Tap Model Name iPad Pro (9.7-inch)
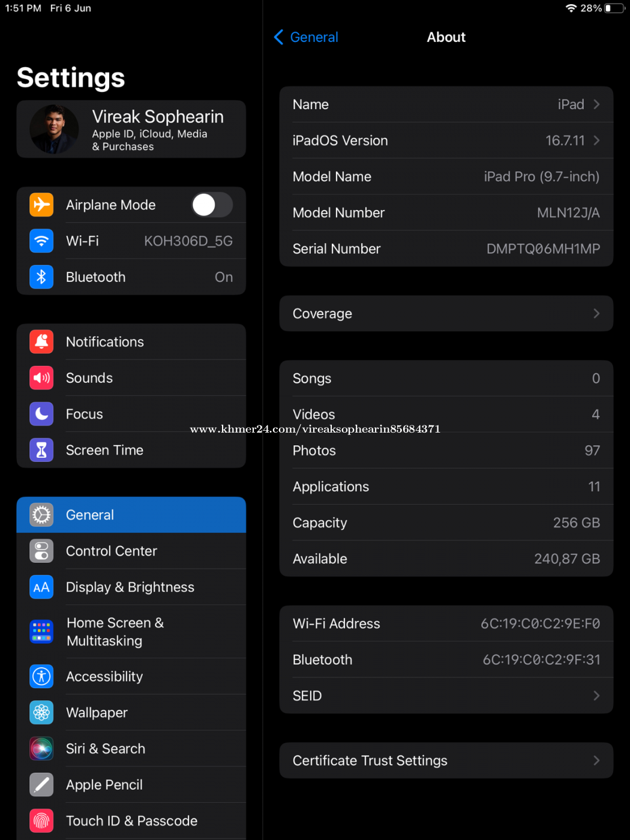The width and height of the screenshot is (630, 840). pos(542,176)
